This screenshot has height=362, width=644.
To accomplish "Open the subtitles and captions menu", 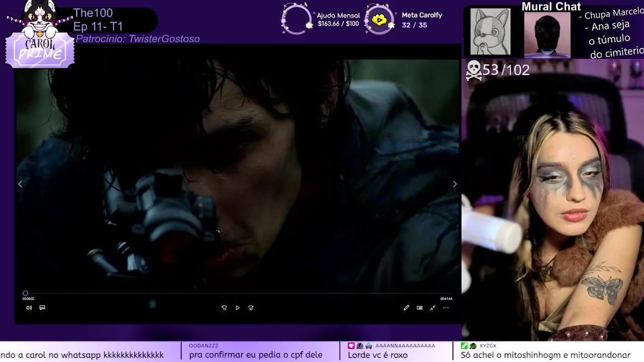I will click(42, 308).
